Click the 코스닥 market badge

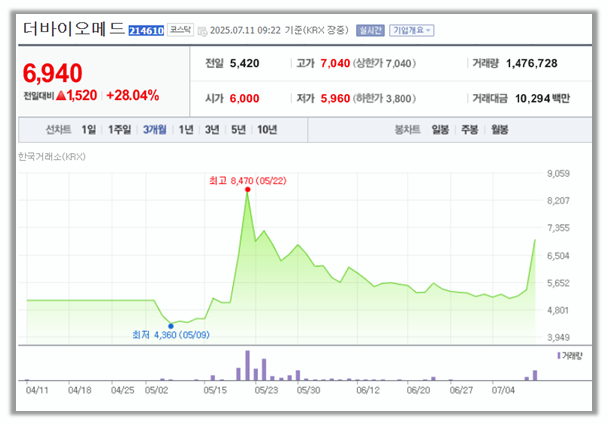[180, 30]
